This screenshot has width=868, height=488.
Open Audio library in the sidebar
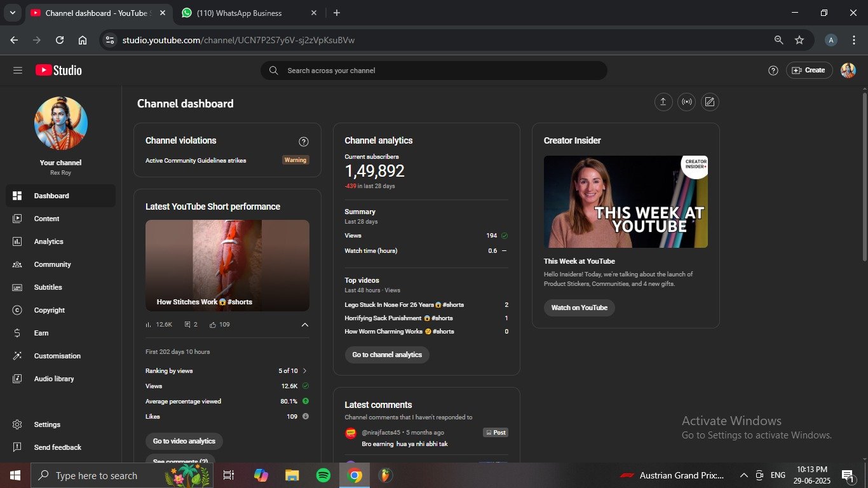[x=60, y=379]
